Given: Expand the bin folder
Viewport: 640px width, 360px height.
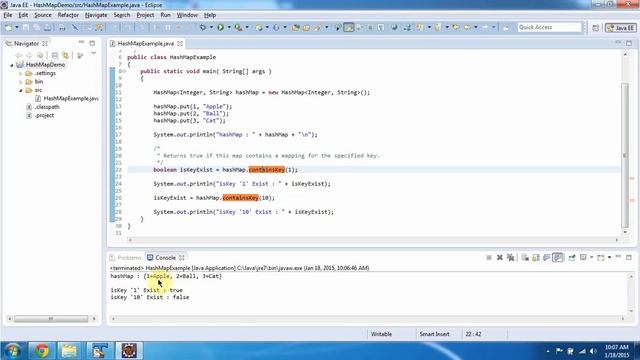Looking at the screenshot, I should tap(20, 82).
